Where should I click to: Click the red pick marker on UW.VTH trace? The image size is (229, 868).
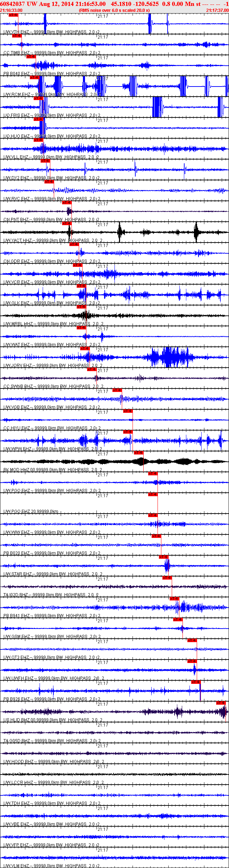pos(13,15)
